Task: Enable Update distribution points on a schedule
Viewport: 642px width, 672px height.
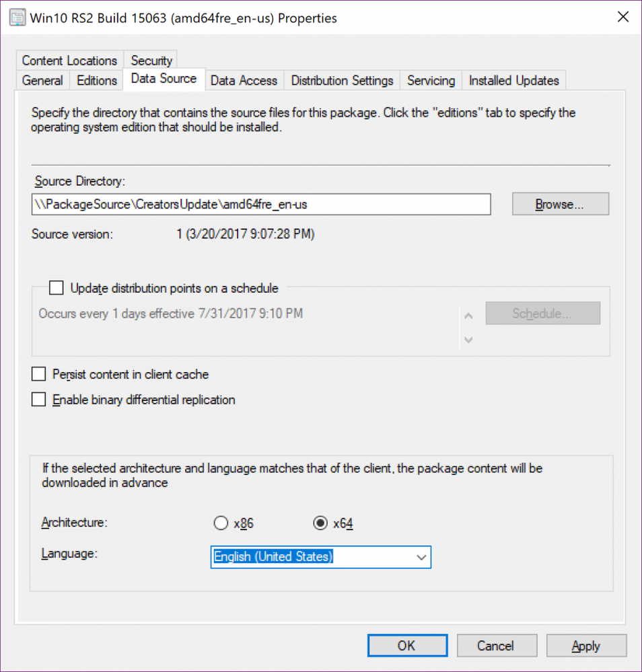Action: click(56, 288)
